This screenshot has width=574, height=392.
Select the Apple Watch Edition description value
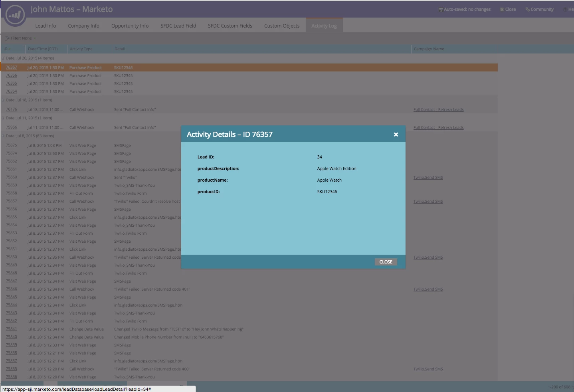pyautogui.click(x=336, y=168)
